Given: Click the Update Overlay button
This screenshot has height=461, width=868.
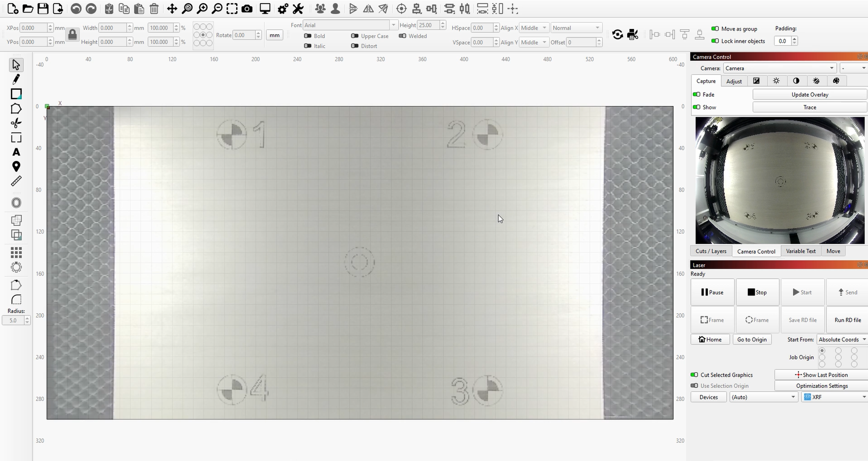Looking at the screenshot, I should pos(810,94).
